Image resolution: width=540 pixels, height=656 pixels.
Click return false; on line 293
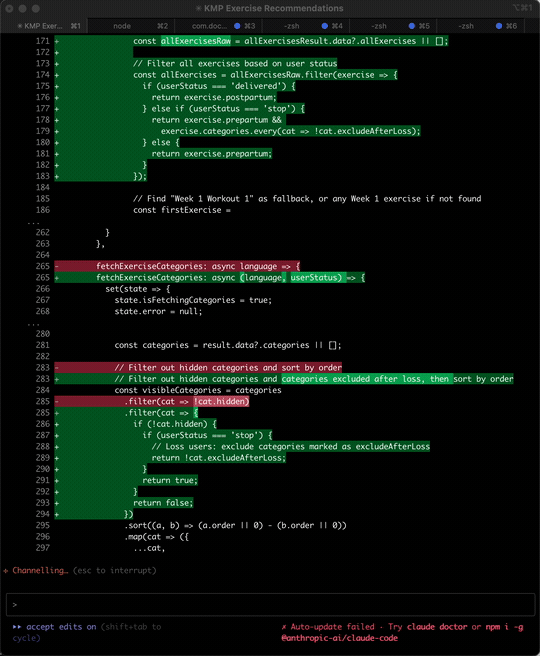click(x=163, y=503)
